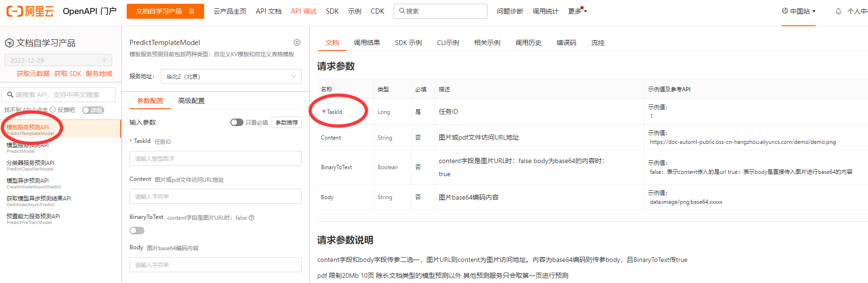
Task: Click the 个人中心 link at top right
Action: tap(857, 11)
